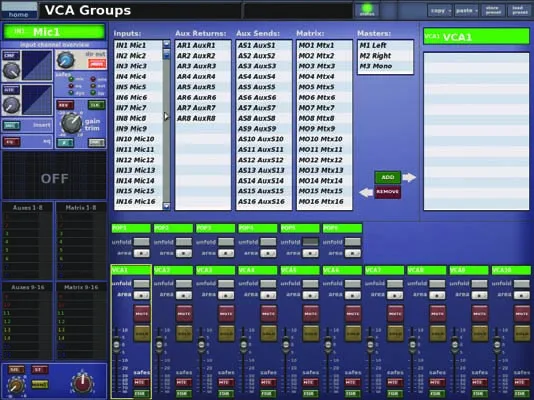
Task: Open the compressor curve graph
Action: (x=37, y=65)
